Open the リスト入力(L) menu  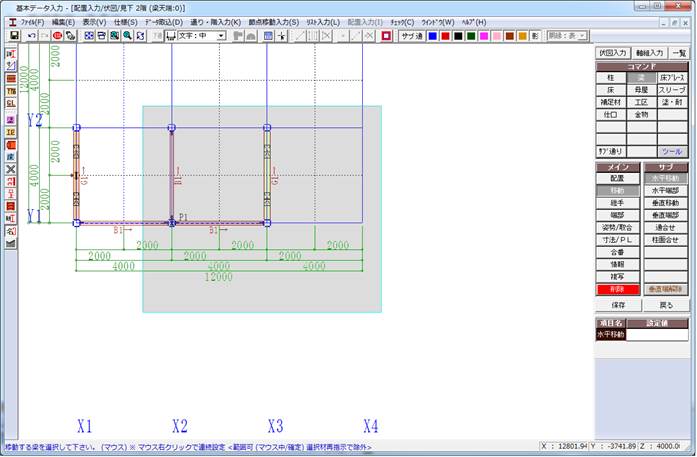[x=323, y=22]
